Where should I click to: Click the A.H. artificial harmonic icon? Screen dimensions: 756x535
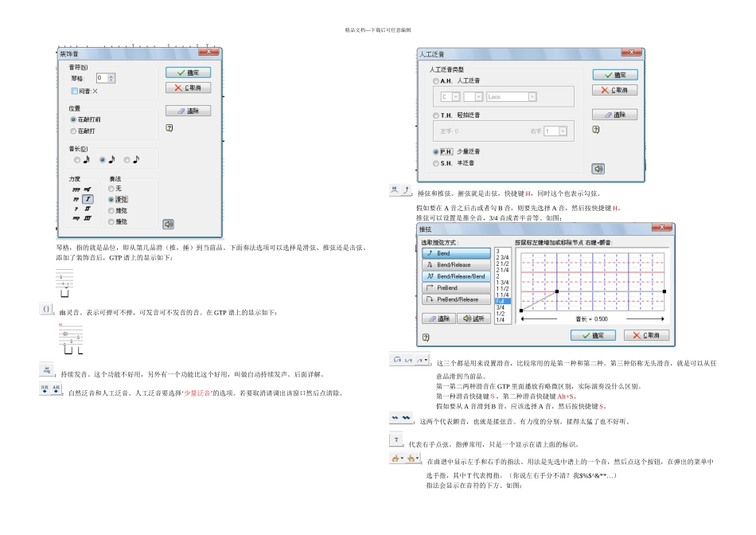coord(56,389)
